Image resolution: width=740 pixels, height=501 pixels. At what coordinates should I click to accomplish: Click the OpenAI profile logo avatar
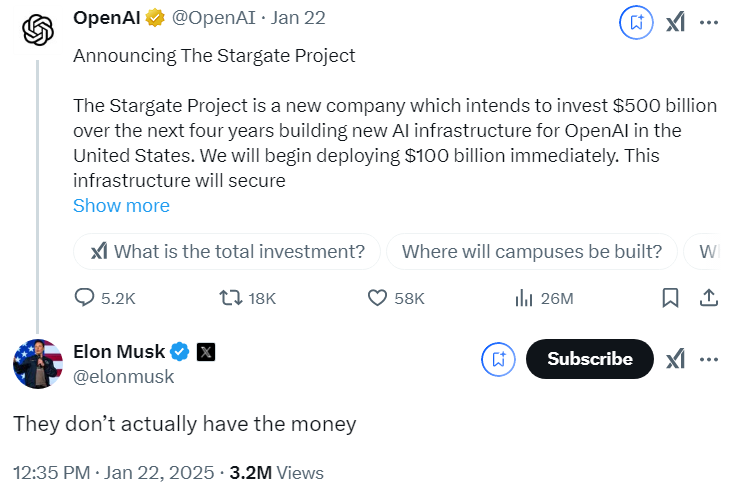pos(38,30)
